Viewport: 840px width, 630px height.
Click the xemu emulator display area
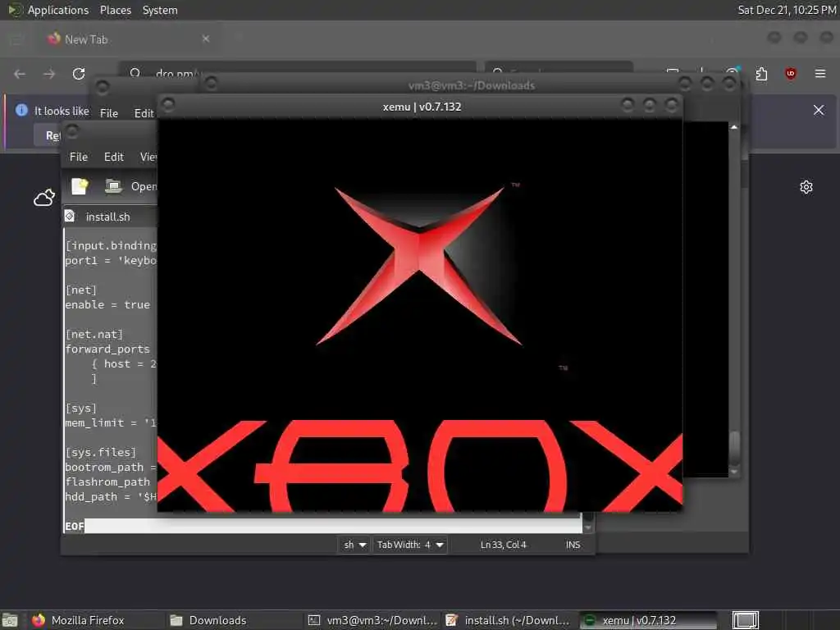click(420, 315)
